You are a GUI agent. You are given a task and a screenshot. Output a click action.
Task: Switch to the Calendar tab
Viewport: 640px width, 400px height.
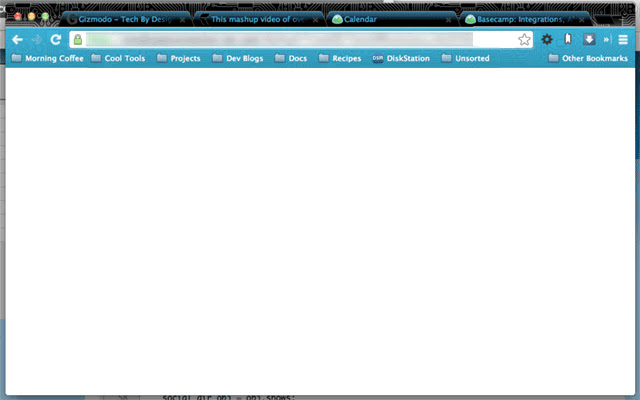point(391,19)
